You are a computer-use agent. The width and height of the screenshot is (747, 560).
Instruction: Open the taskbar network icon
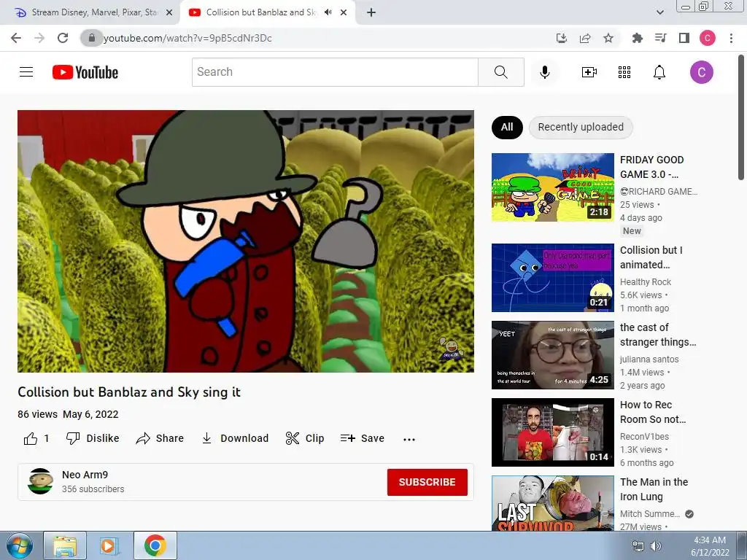point(638,546)
